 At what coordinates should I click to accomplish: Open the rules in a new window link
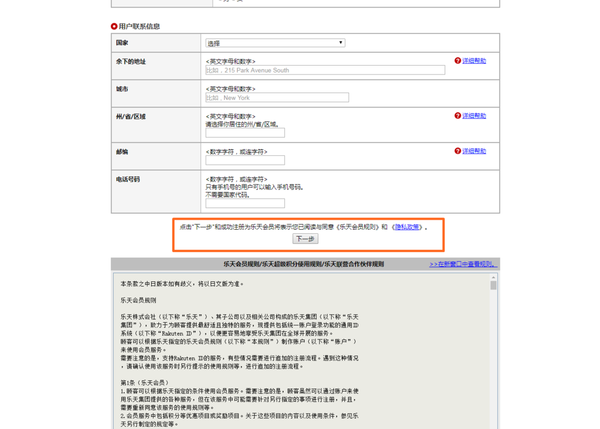click(x=462, y=265)
